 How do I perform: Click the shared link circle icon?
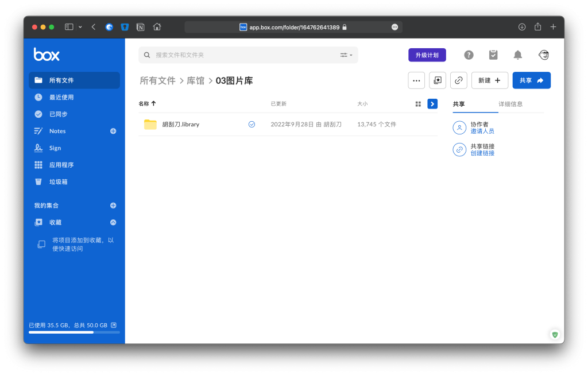459,150
